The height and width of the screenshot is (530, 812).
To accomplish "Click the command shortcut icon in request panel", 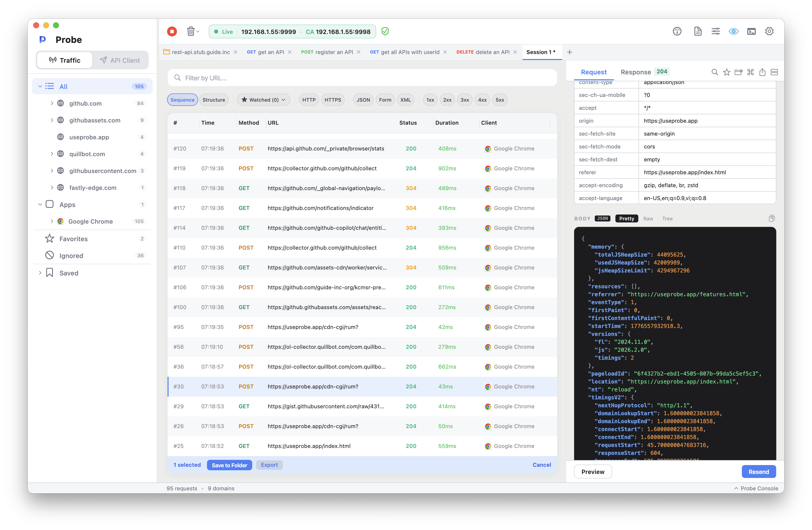I will click(x=750, y=72).
